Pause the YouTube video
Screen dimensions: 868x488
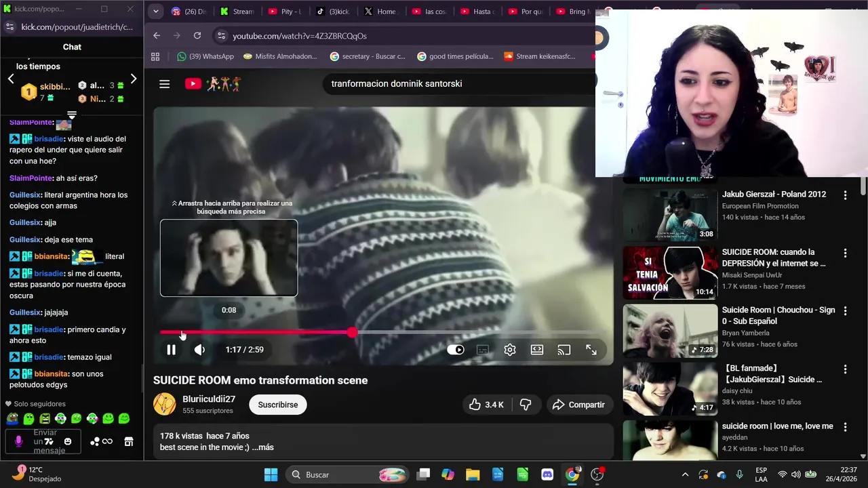pyautogui.click(x=171, y=350)
